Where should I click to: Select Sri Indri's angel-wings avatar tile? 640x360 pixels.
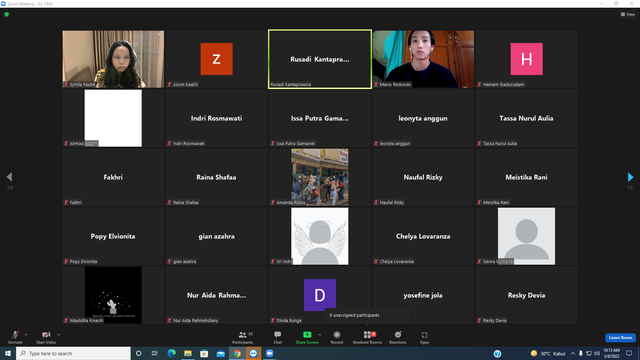[320, 236]
